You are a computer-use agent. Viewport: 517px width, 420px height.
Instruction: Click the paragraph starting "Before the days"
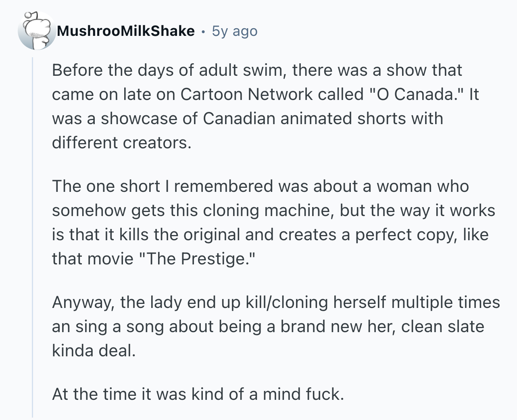(265, 106)
